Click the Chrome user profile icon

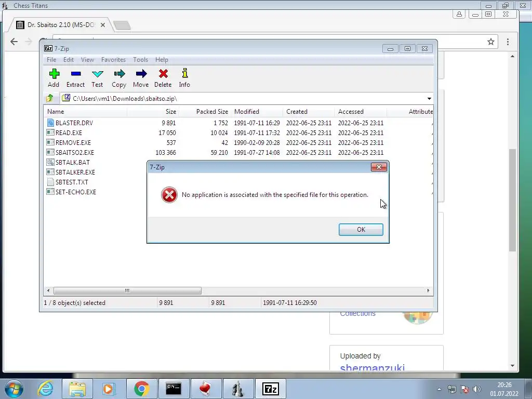click(x=459, y=14)
